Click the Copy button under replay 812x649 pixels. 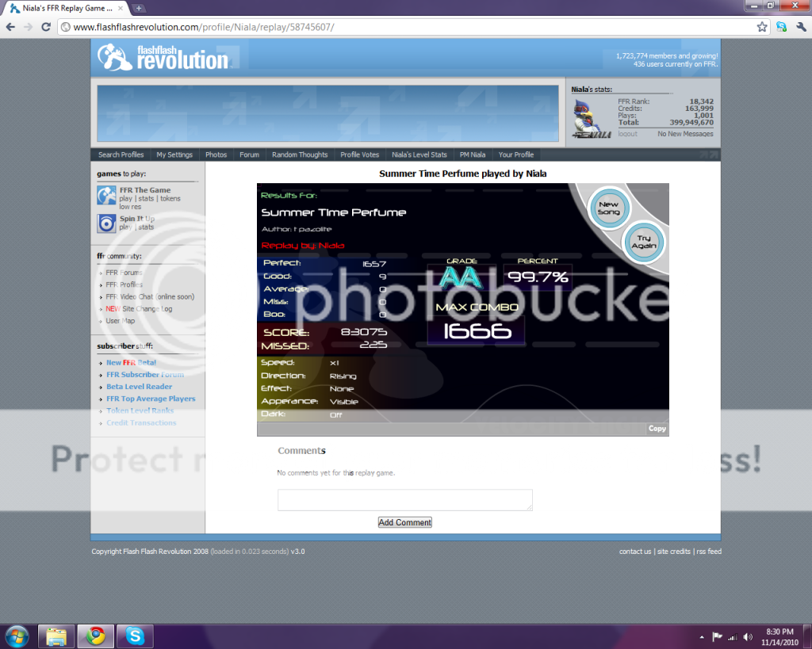(657, 429)
